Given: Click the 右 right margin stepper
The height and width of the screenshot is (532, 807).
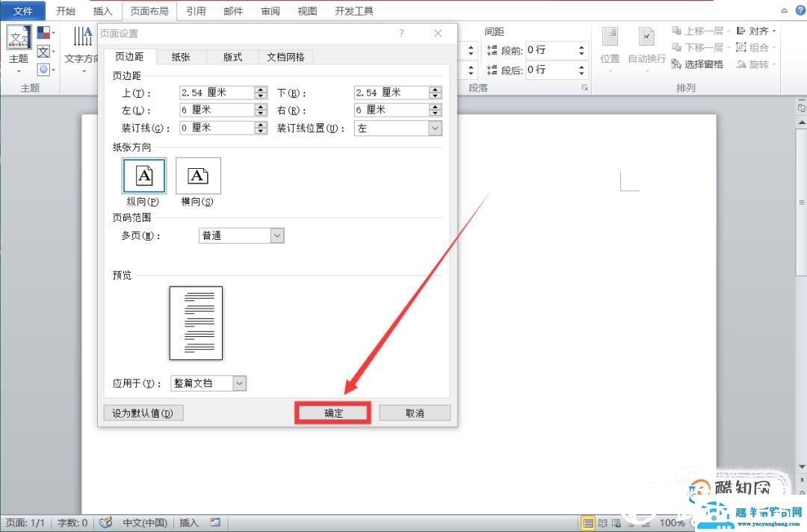Looking at the screenshot, I should point(436,110).
